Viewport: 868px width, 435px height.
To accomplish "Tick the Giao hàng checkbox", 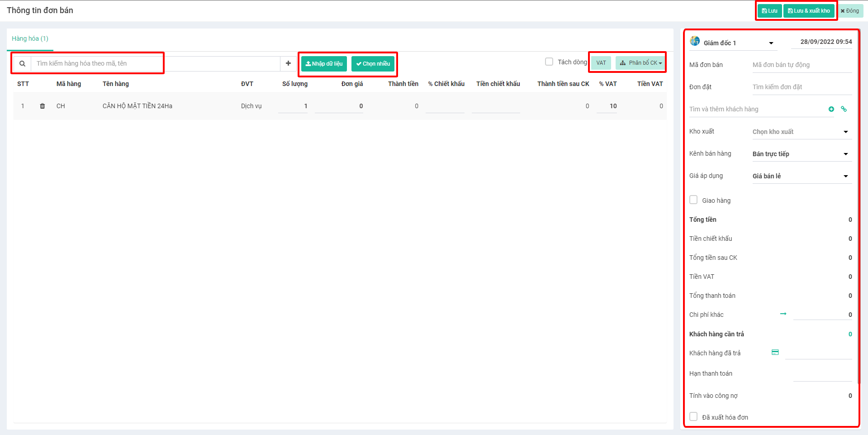I will point(693,200).
